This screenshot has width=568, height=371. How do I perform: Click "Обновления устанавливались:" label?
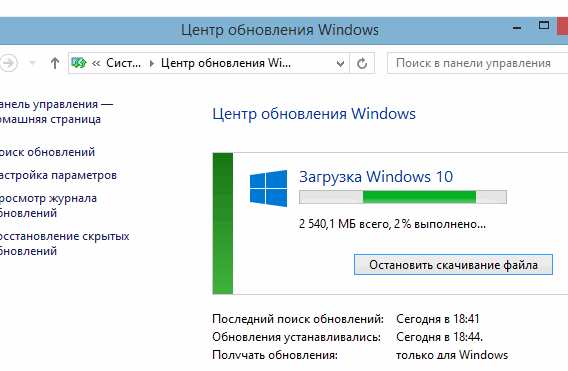click(x=296, y=337)
